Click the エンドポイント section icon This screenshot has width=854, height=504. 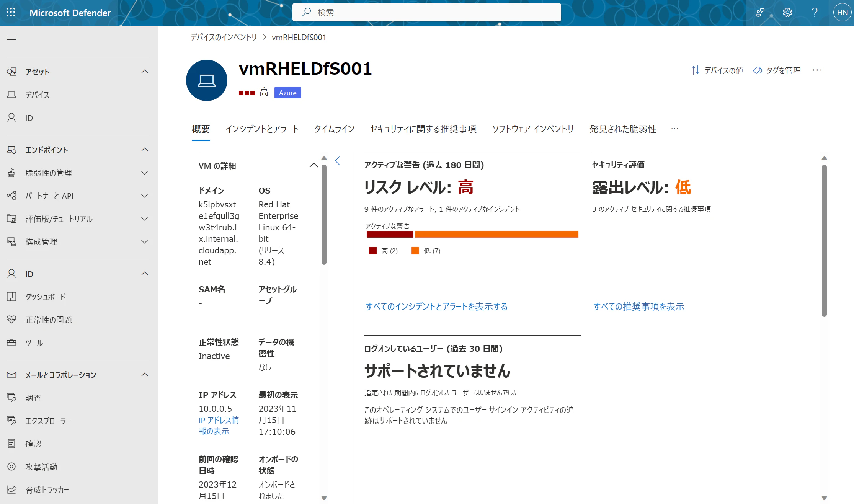tap(11, 150)
